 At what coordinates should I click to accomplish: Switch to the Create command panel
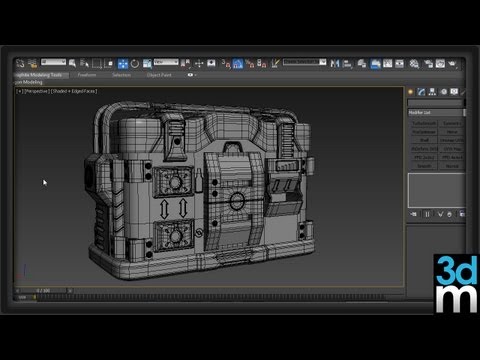(411, 92)
